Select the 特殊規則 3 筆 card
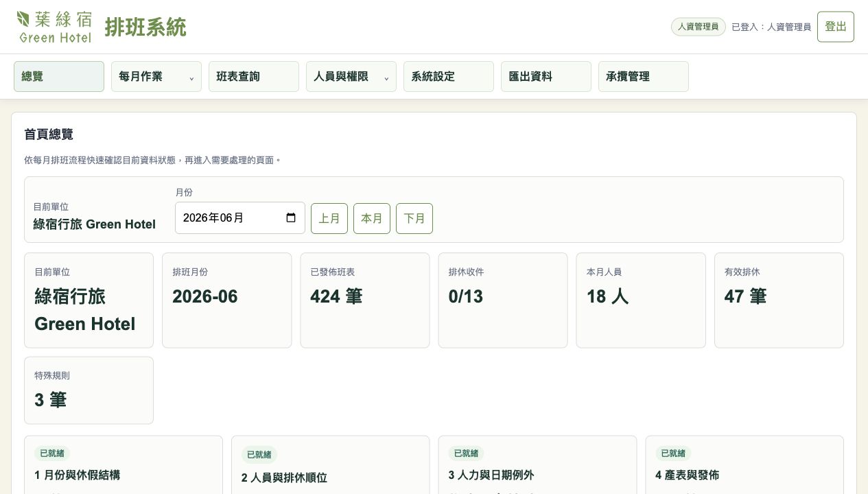 [x=89, y=390]
